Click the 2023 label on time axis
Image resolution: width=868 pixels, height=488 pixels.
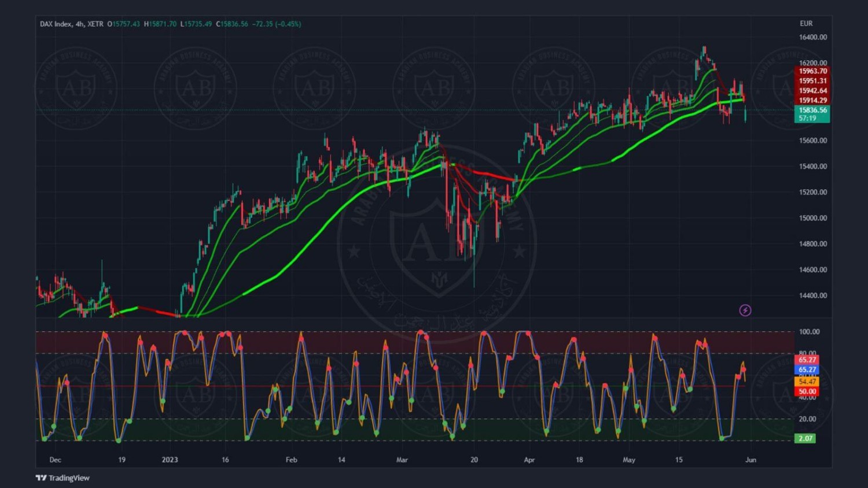coord(170,460)
